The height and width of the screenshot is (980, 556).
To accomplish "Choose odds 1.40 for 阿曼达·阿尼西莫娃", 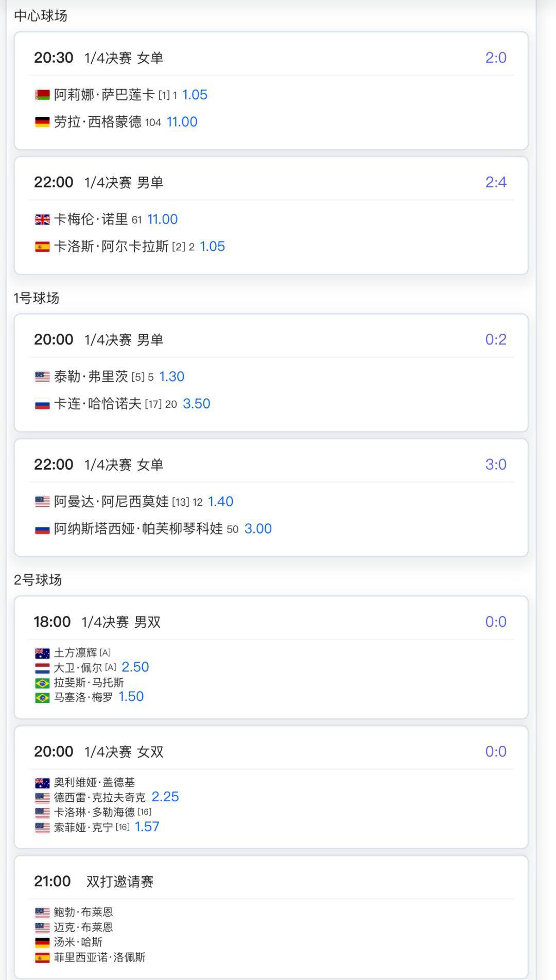I will coord(220,502).
